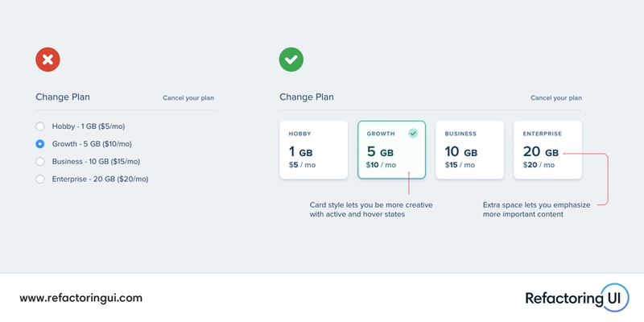Click the right Change Plan heading
The height and width of the screenshot is (322, 644).
click(x=307, y=97)
